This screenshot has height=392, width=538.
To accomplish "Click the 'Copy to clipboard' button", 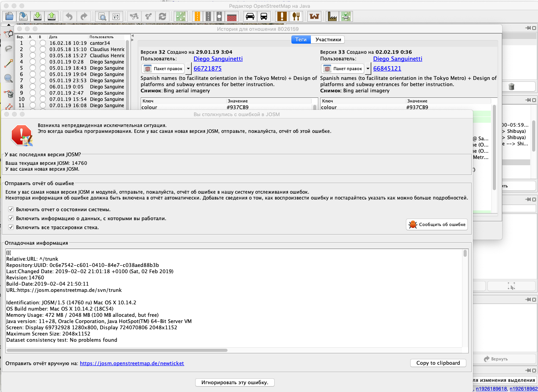I will (438, 363).
